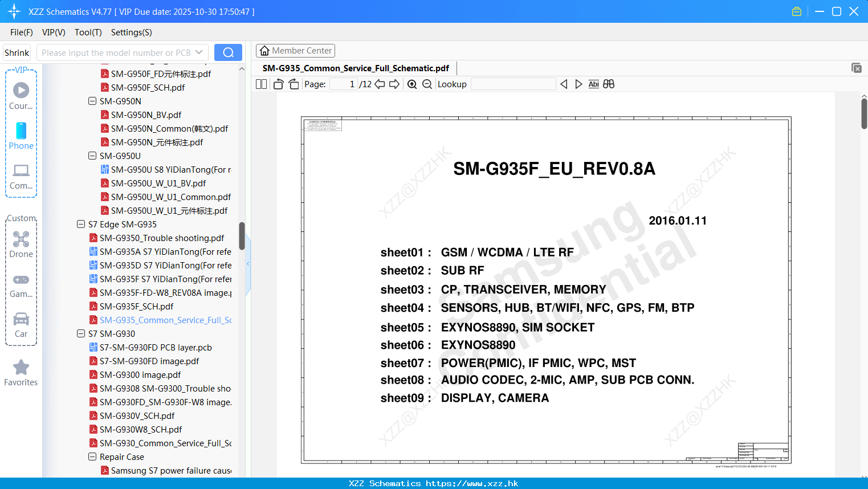Rotate the schematic page right
Viewport: 868px width, 489px height.
pos(293,84)
